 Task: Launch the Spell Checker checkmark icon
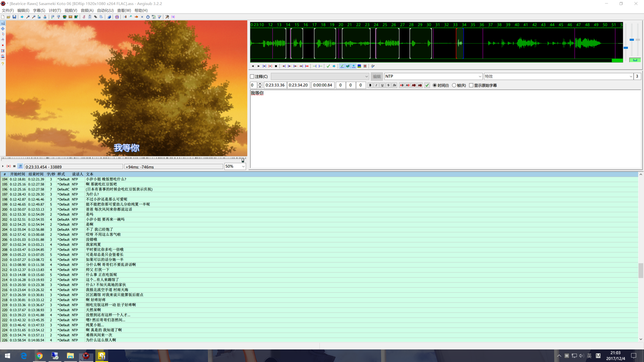[x=160, y=17]
